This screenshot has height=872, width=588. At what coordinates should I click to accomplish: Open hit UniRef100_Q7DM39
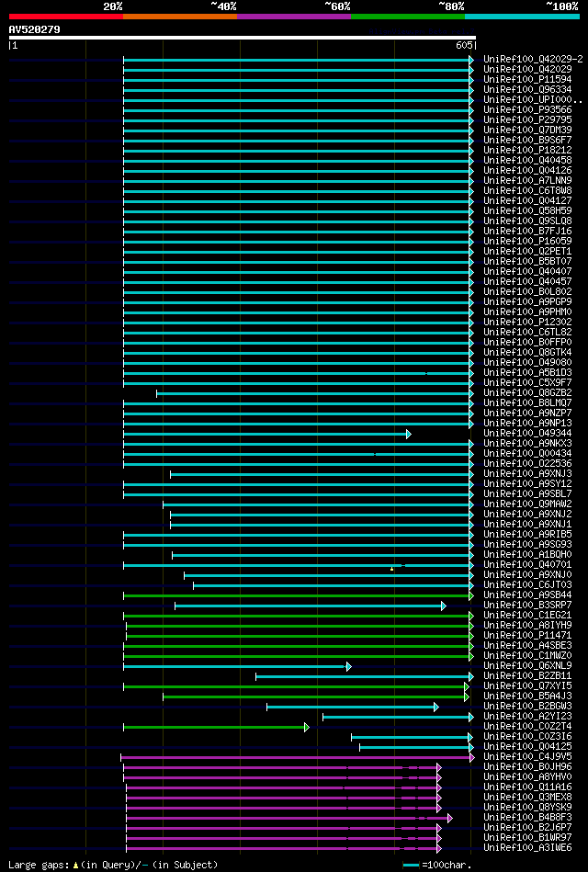(x=527, y=130)
